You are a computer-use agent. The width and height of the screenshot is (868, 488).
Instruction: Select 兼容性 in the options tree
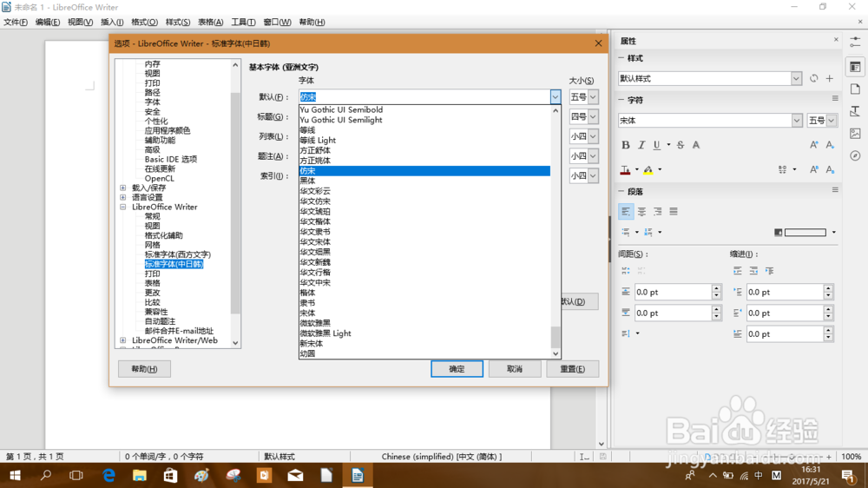pyautogui.click(x=156, y=312)
